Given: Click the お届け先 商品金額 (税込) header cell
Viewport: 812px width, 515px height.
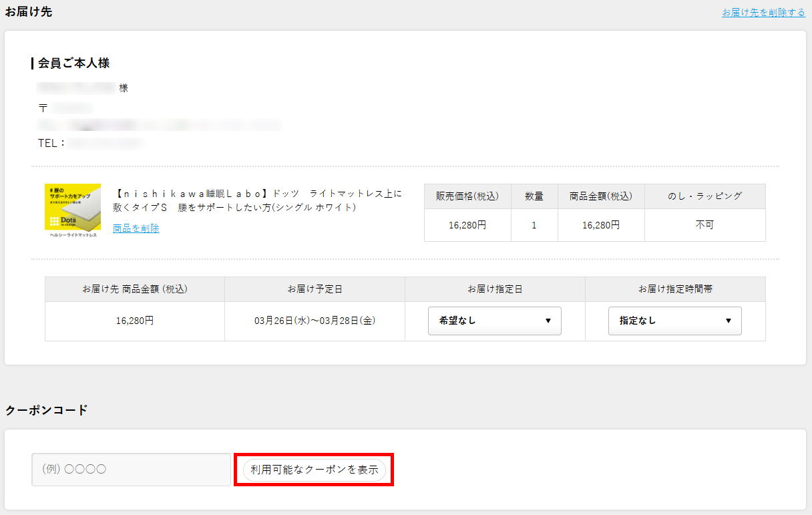Looking at the screenshot, I should (135, 289).
